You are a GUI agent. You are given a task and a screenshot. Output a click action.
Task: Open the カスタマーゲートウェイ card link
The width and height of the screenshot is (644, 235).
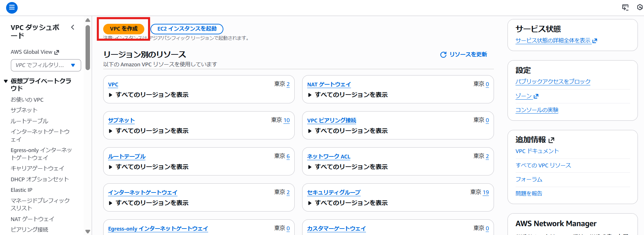coord(336,229)
